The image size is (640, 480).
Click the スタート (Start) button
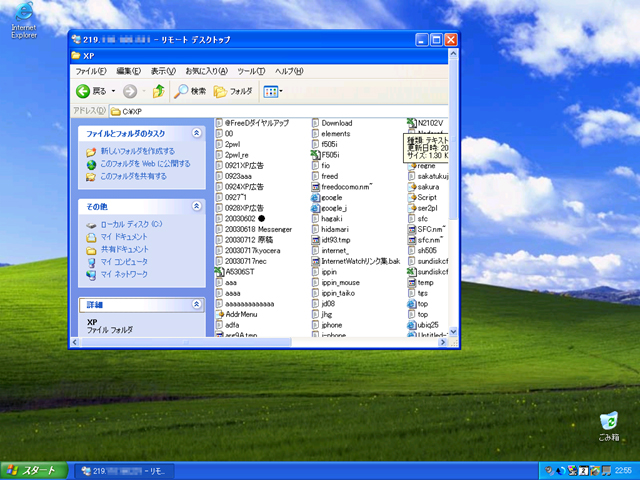tap(32, 470)
